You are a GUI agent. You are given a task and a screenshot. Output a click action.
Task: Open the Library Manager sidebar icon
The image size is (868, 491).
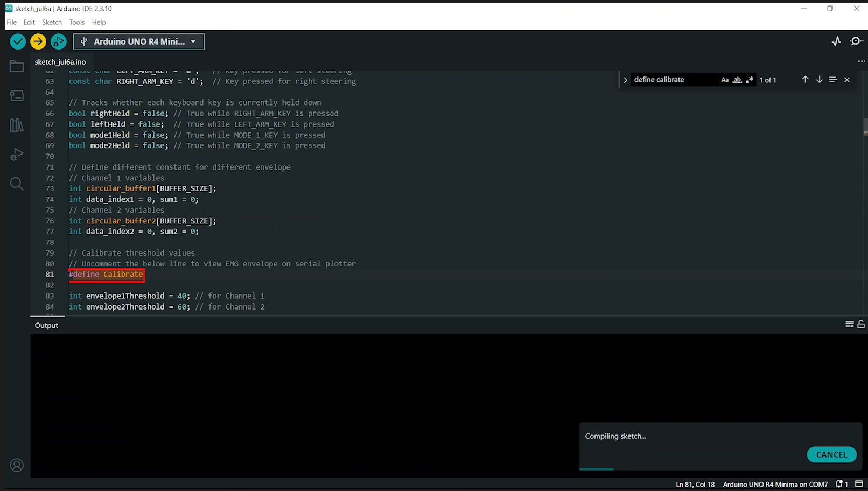(17, 125)
